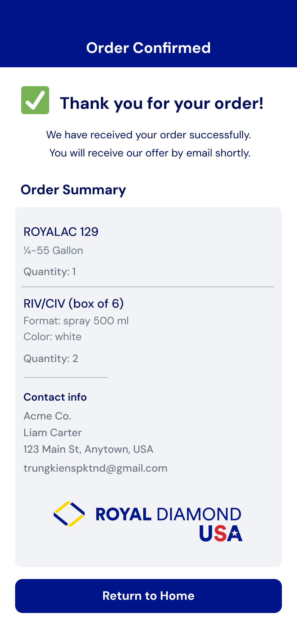The width and height of the screenshot is (297, 644).
Task: Click the Order Confirmed header title
Action: [148, 48]
